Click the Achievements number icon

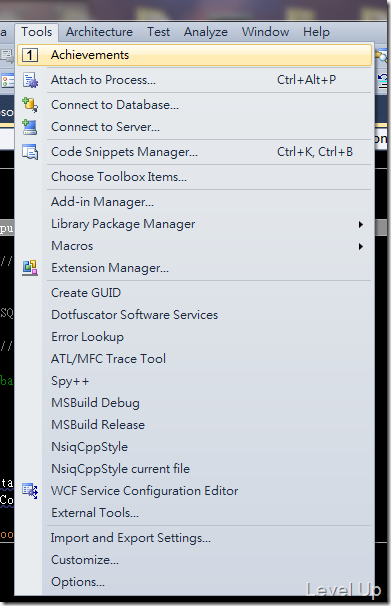click(x=30, y=55)
